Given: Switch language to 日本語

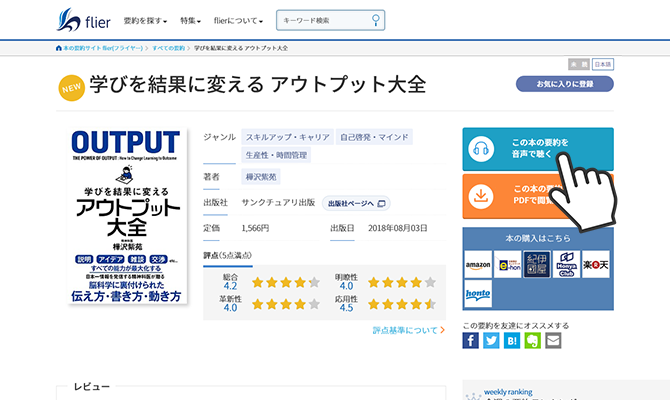Looking at the screenshot, I should 602,64.
